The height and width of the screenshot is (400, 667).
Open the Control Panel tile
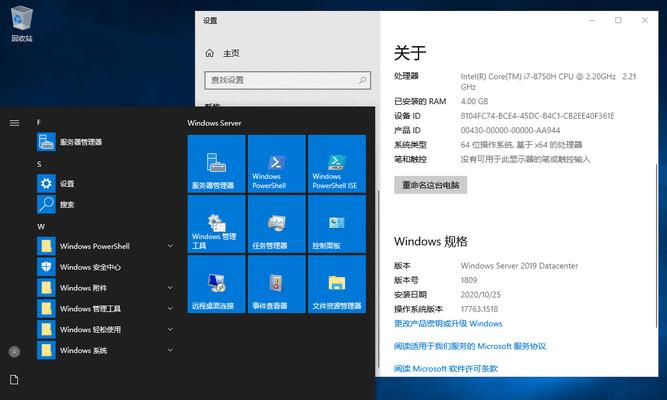coord(337,224)
